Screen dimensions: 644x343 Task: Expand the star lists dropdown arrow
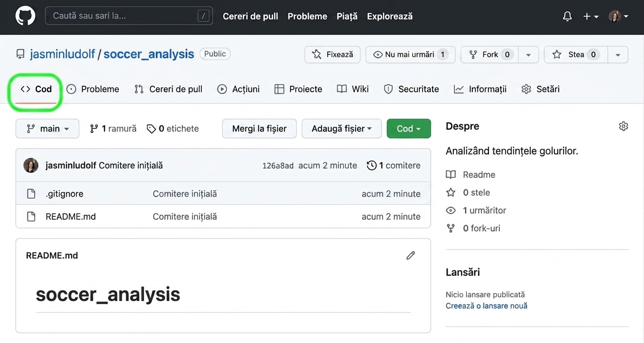(618, 55)
